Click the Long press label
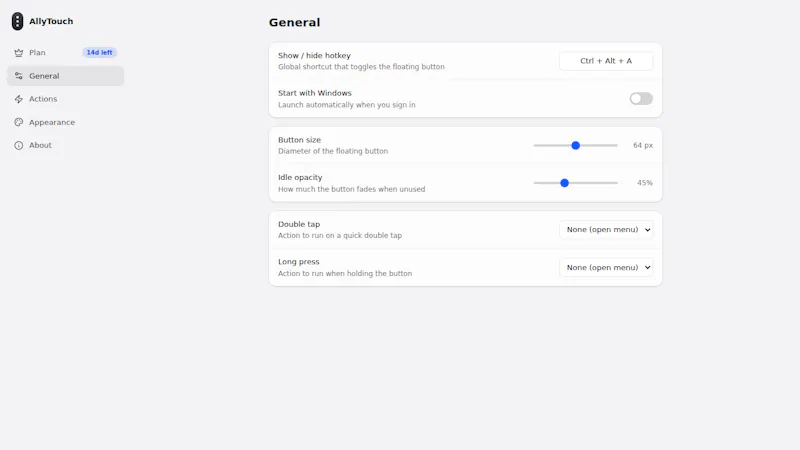 298,262
